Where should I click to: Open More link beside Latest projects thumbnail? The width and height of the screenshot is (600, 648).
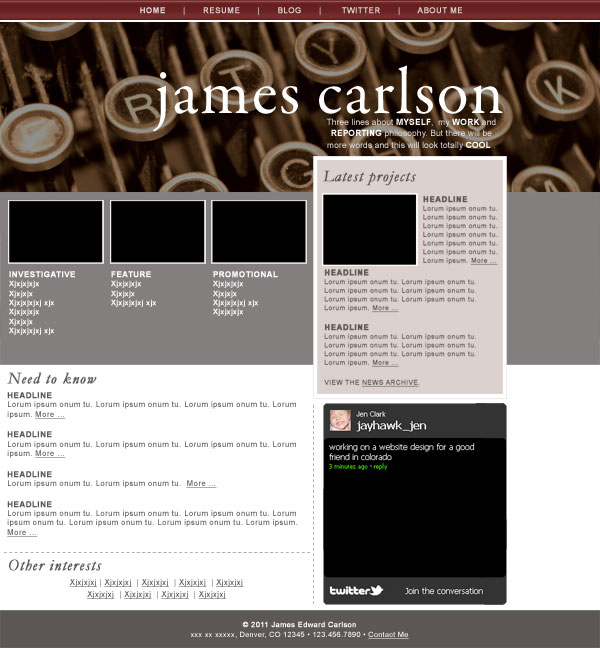pos(483,261)
